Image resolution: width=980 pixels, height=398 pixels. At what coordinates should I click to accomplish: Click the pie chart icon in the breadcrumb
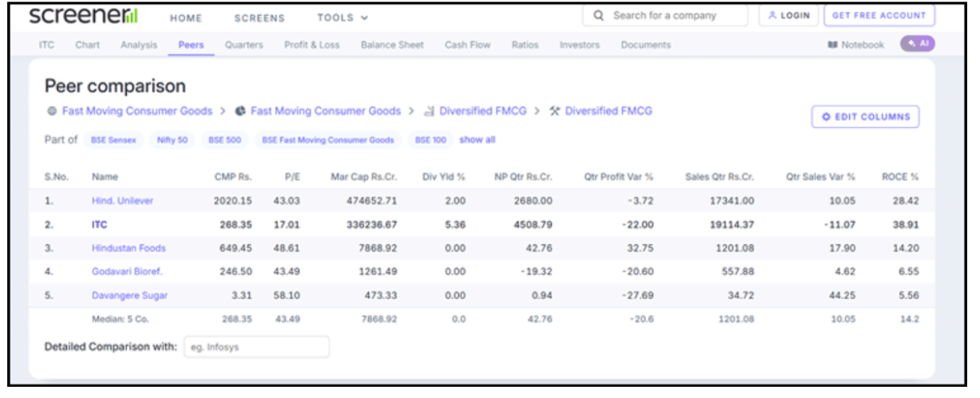pos(240,111)
